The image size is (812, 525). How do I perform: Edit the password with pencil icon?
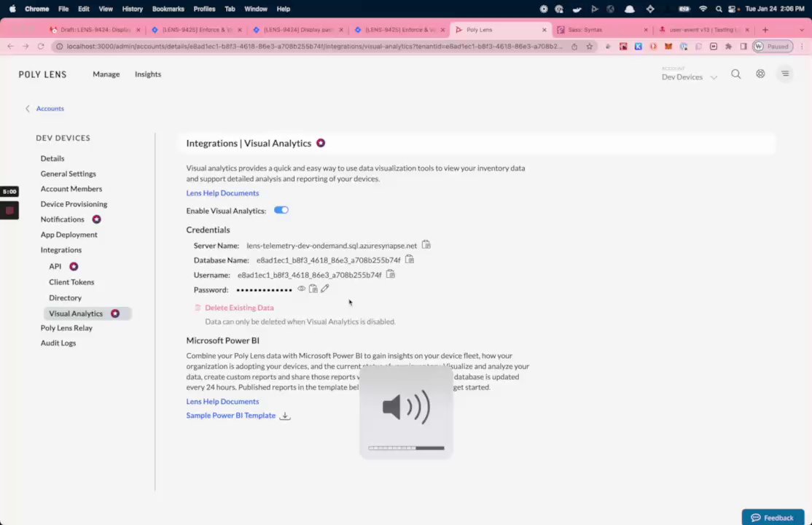pos(324,289)
